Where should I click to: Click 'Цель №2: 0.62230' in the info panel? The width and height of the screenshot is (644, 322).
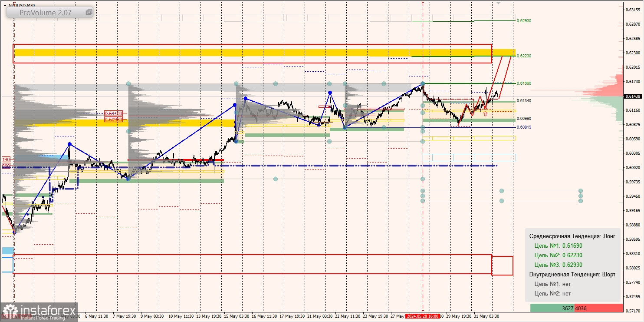[558, 255]
